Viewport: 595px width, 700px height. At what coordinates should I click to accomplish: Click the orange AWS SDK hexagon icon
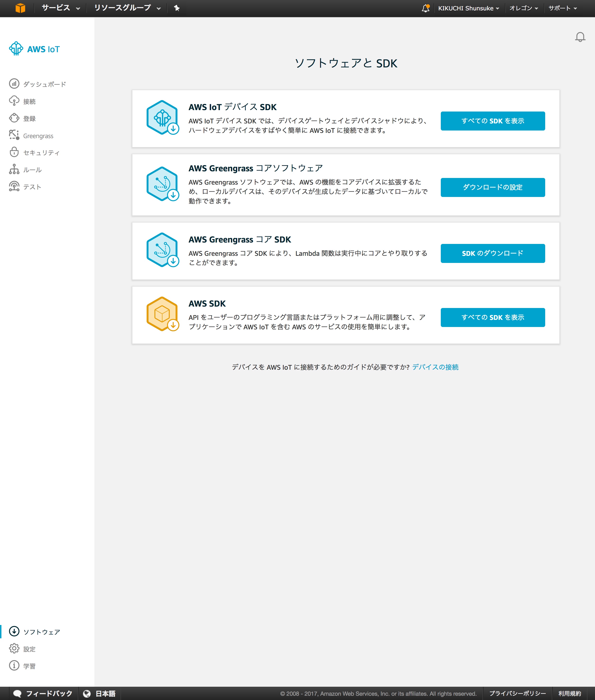click(x=163, y=314)
